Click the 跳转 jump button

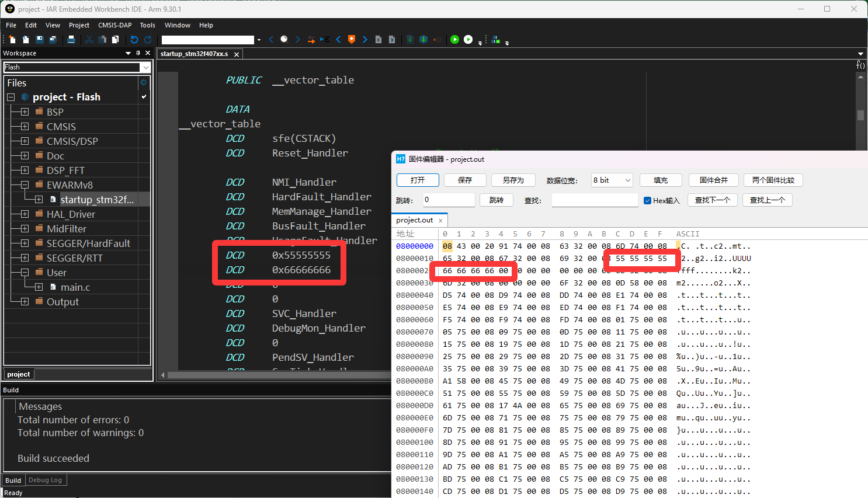click(x=497, y=200)
